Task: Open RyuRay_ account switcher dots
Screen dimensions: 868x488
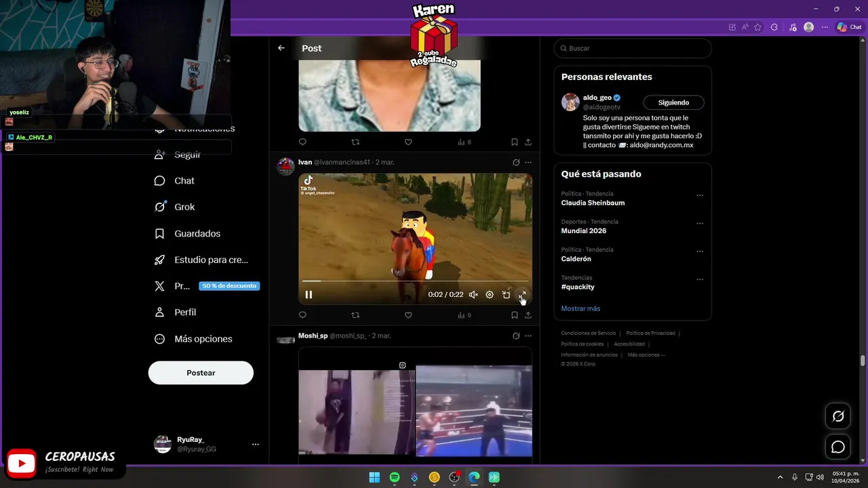Action: pos(256,445)
